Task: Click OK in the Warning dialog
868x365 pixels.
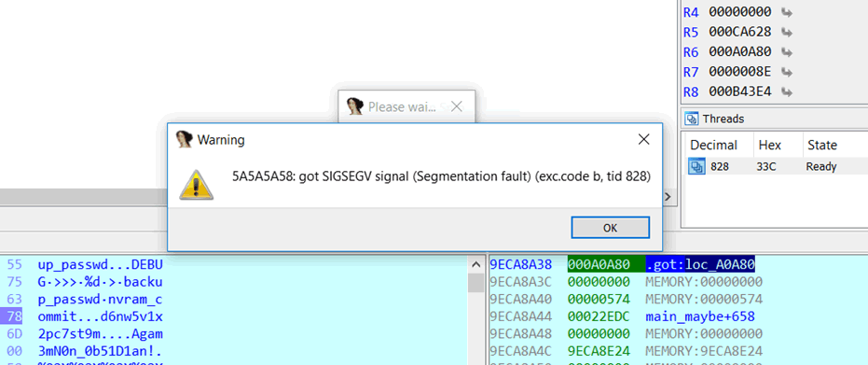Action: 610,228
